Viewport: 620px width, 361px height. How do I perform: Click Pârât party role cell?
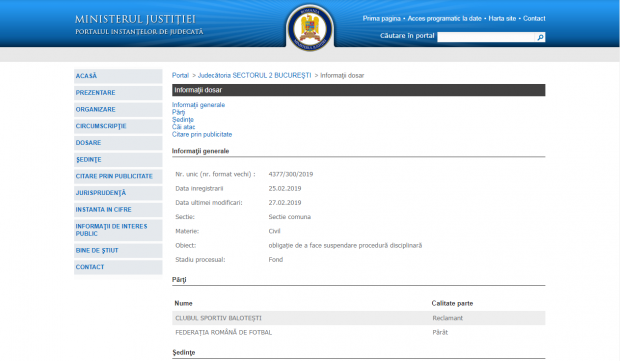click(440, 332)
